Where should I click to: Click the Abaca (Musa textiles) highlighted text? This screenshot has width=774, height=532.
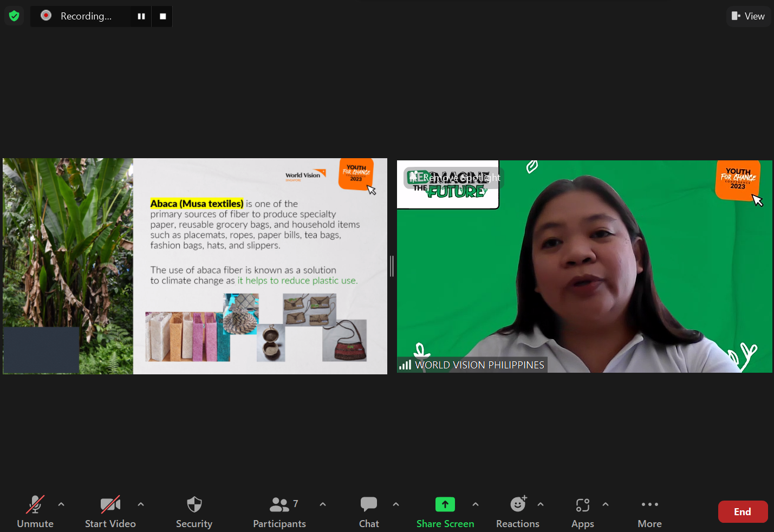197,204
